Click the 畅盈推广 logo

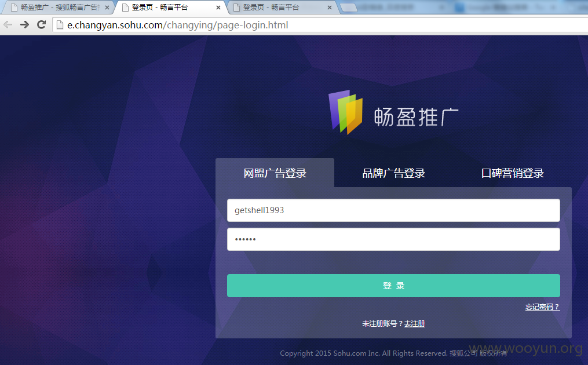coord(393,112)
